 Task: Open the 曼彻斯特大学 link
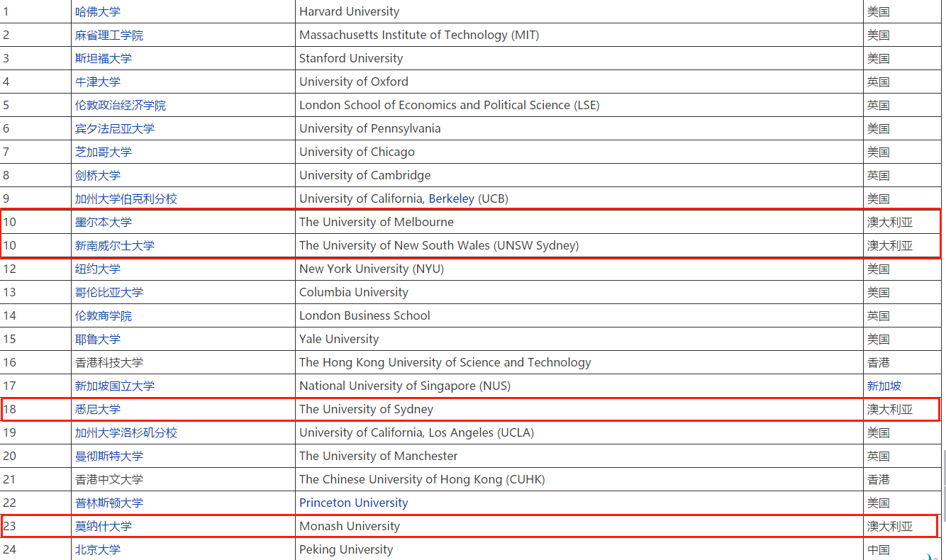click(109, 456)
